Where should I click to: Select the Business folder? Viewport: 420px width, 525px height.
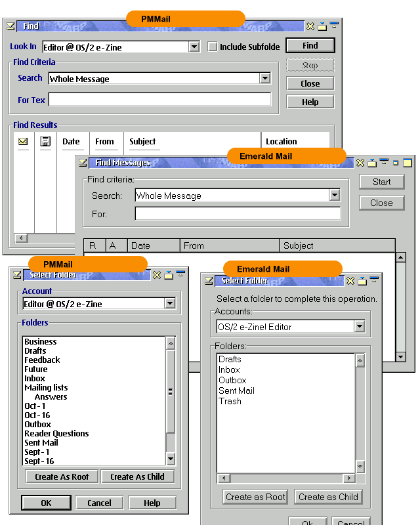tap(41, 341)
